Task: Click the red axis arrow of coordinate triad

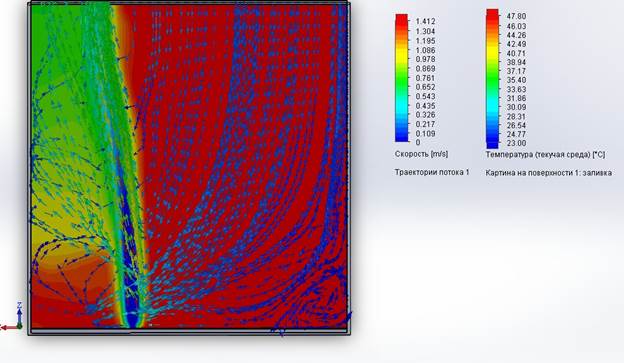Action: [x=9, y=328]
